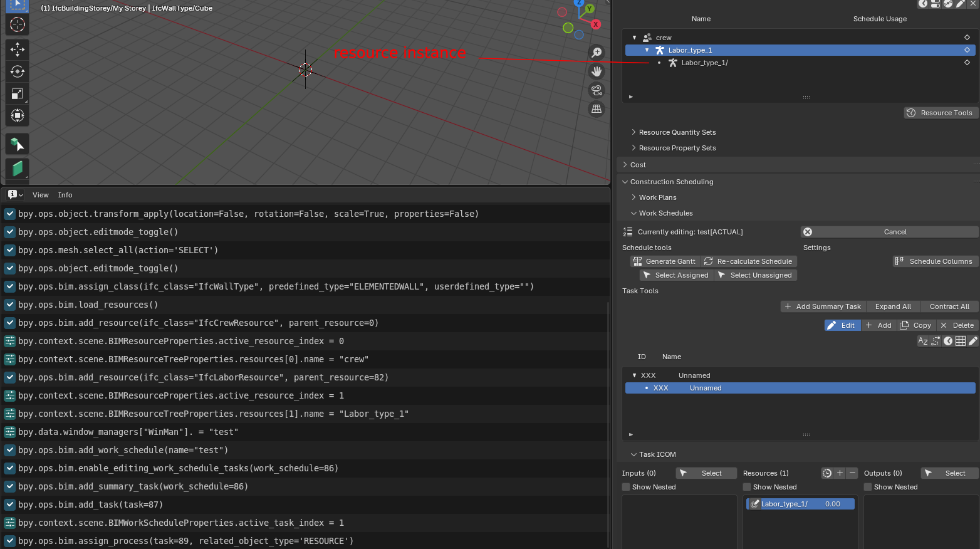The image size is (980, 549).
Task: Cancel editing the work schedule
Action: pos(889,232)
